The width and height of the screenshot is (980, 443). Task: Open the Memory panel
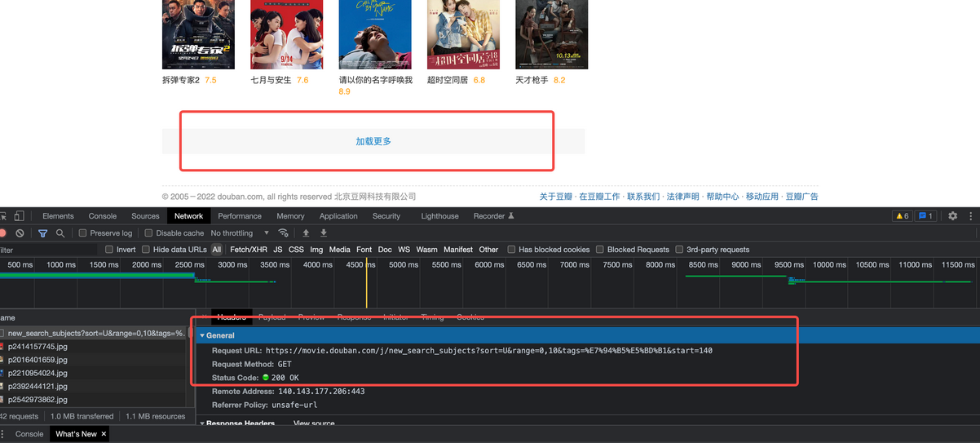290,216
